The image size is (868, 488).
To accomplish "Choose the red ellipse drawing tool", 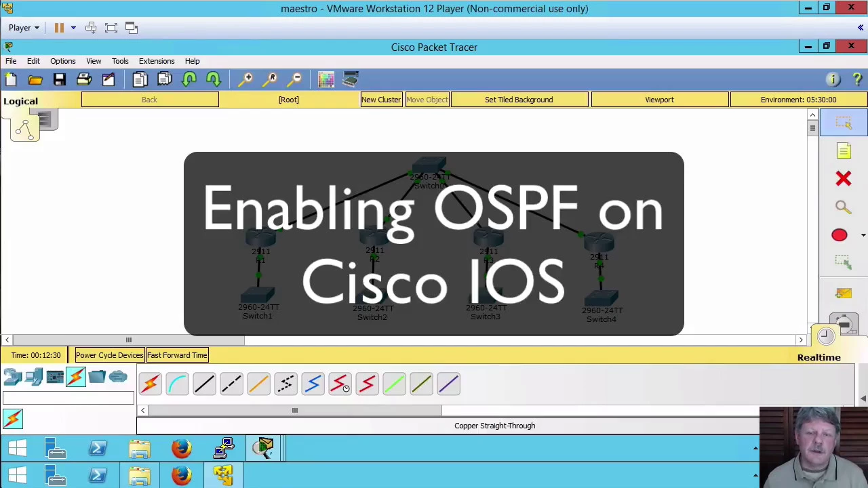I will point(840,235).
